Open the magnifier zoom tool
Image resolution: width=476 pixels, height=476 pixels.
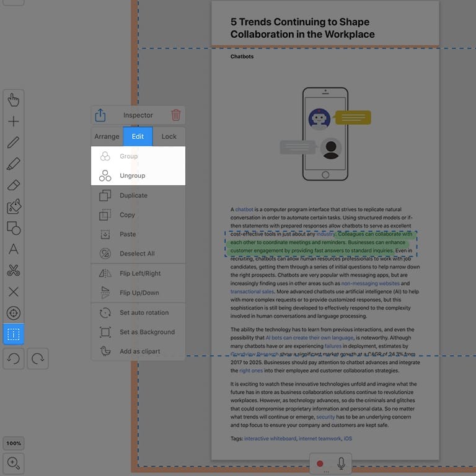(x=14, y=463)
